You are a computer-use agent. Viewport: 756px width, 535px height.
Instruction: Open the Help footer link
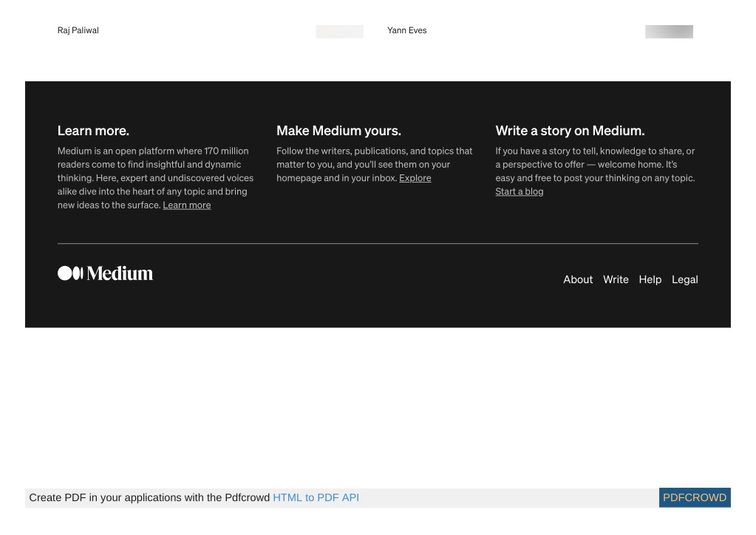pyautogui.click(x=650, y=279)
